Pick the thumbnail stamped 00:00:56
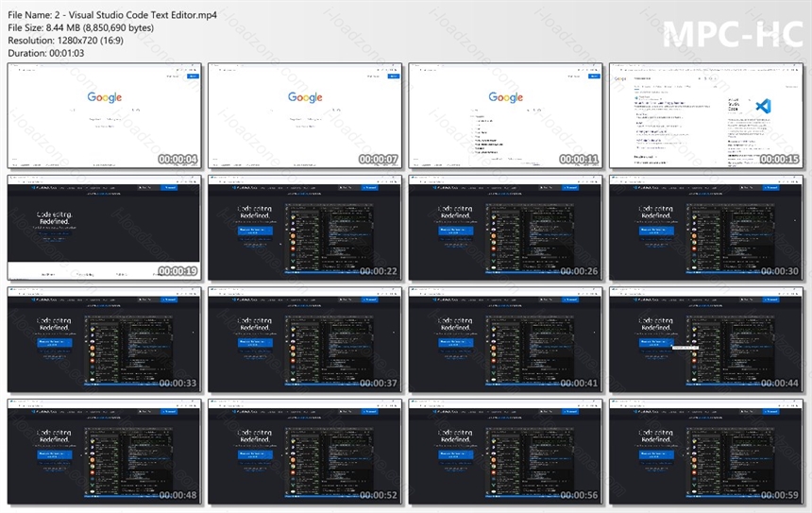 coord(505,452)
